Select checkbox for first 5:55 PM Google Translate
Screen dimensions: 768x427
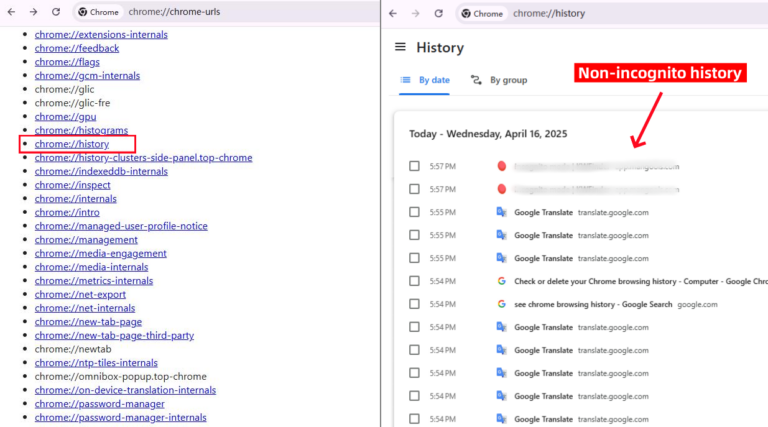coord(414,212)
